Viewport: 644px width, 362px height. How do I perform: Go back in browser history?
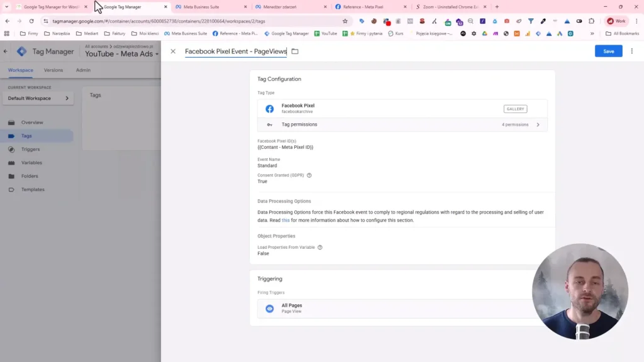pos(8,21)
